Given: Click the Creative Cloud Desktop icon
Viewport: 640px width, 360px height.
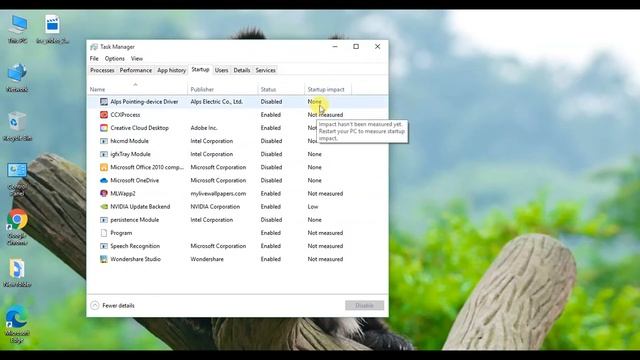Looking at the screenshot, I should point(104,128).
